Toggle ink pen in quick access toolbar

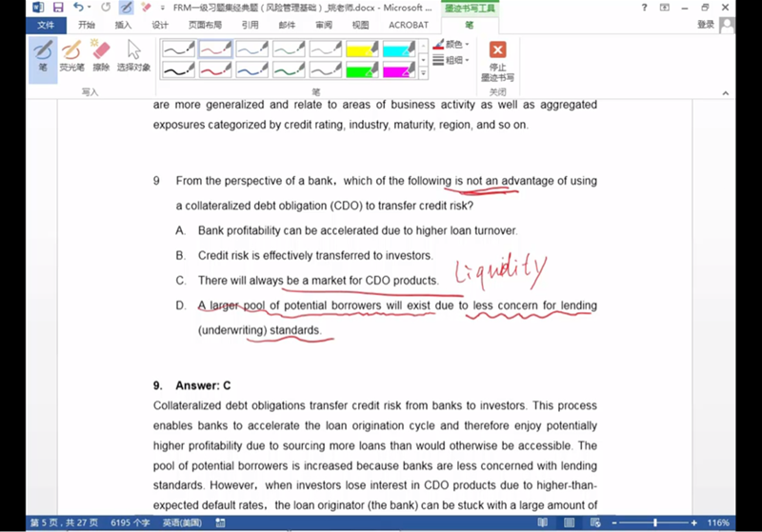click(126, 8)
